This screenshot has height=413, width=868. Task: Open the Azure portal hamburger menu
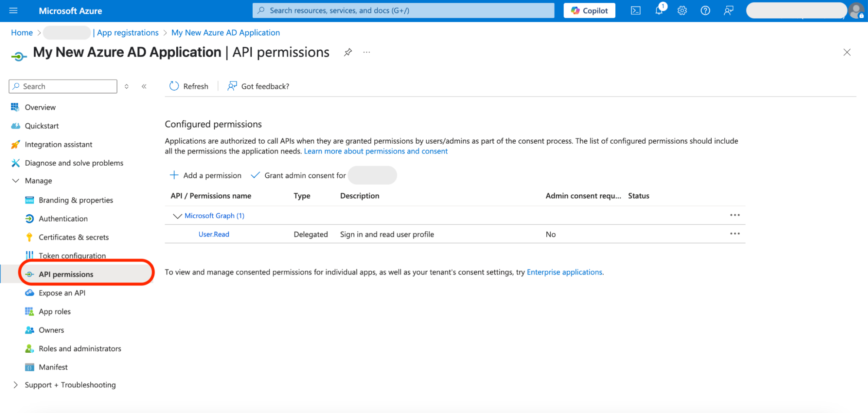pos(13,10)
